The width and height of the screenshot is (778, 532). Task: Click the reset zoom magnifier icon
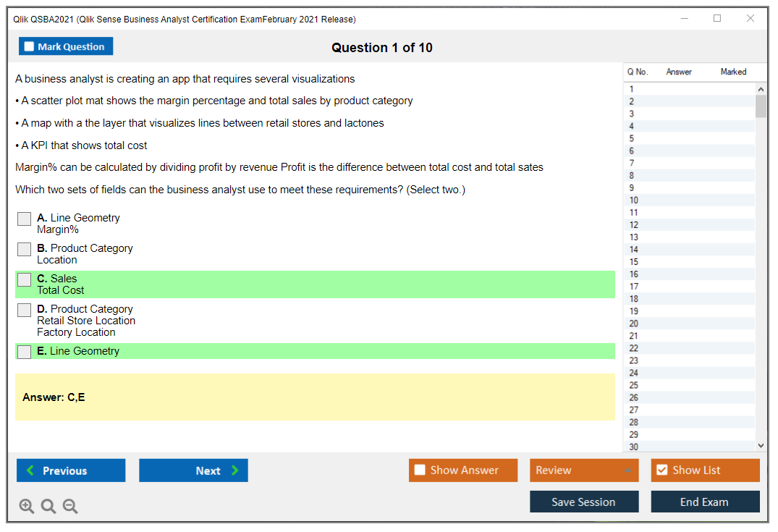tap(48, 507)
